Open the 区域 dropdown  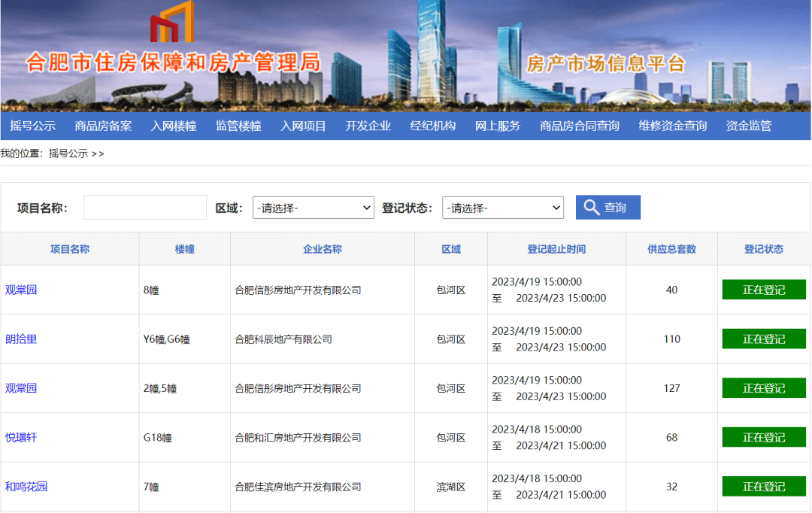click(314, 208)
